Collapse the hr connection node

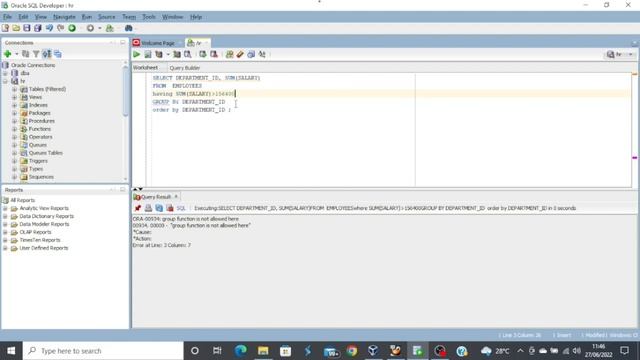[x=5, y=81]
